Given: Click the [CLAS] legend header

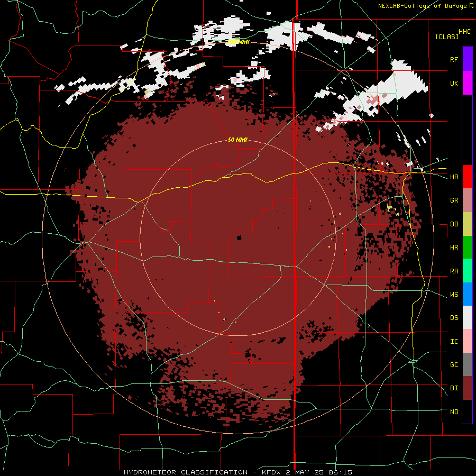Looking at the screenshot, I should pyautogui.click(x=447, y=37).
